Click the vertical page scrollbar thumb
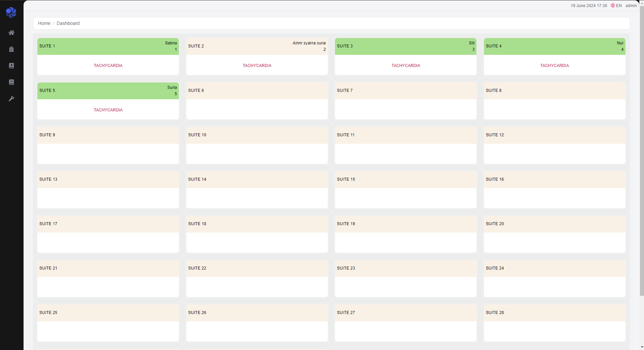This screenshot has width=644, height=350. 642,151
